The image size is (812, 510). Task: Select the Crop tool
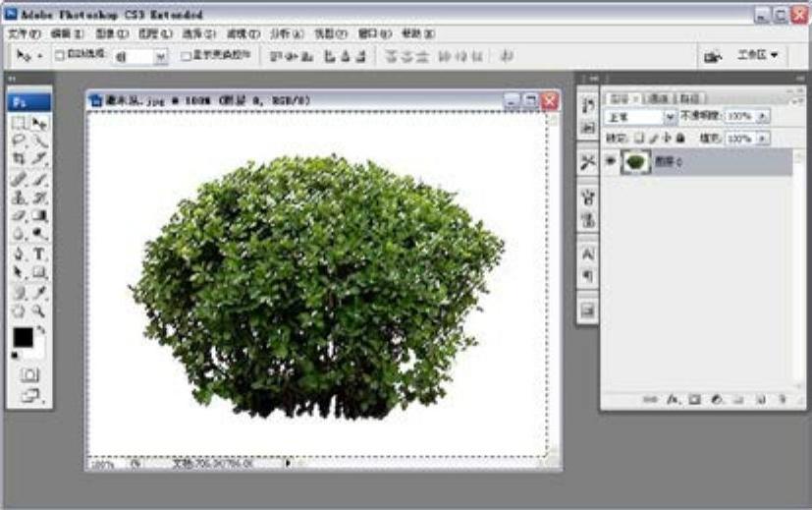coord(19,158)
